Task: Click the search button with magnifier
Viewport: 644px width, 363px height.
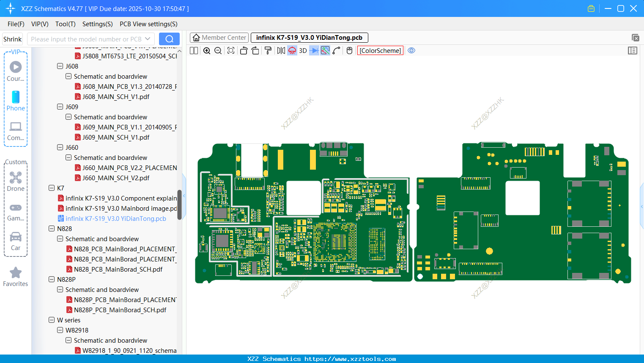Action: [x=169, y=39]
